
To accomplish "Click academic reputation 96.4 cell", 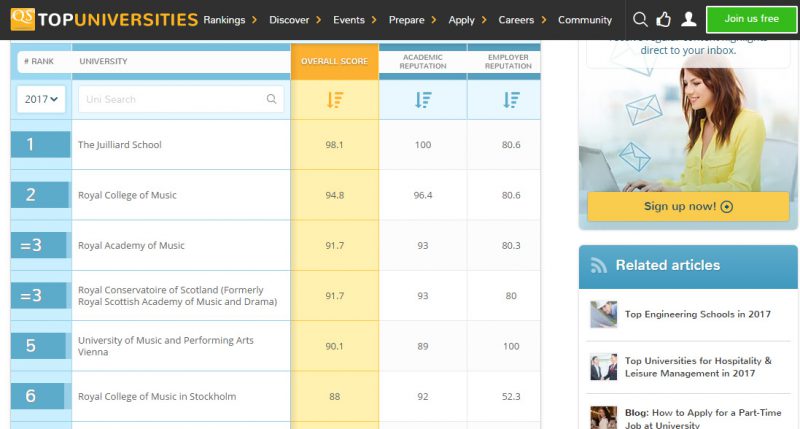I will pos(423,195).
